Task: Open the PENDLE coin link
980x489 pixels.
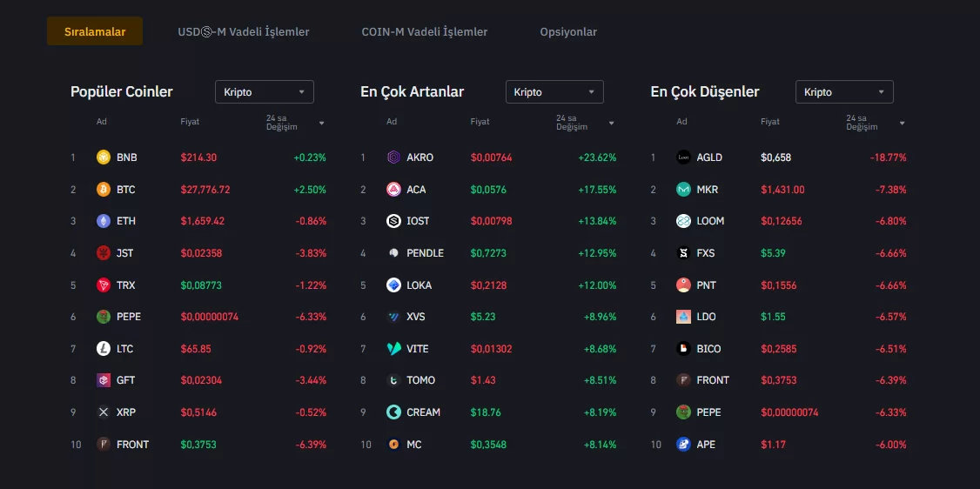Action: tap(425, 253)
